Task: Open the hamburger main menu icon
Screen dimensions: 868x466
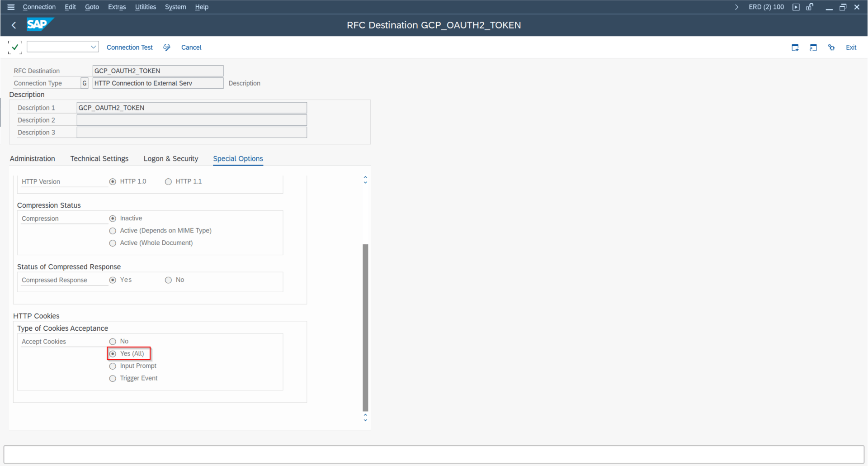Action: point(11,7)
